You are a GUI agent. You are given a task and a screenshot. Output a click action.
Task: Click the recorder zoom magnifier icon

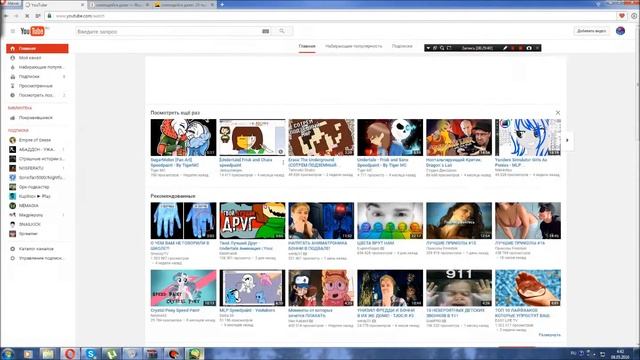[x=442, y=48]
